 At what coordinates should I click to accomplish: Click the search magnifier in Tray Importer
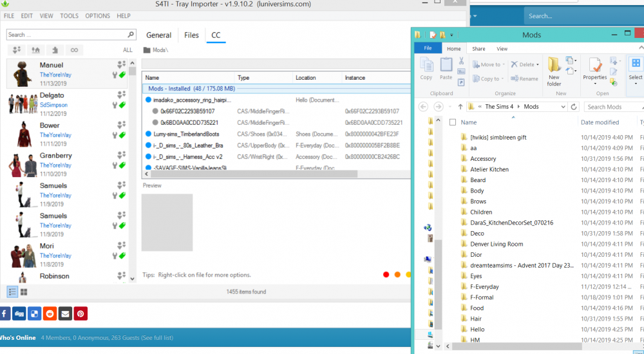(131, 35)
